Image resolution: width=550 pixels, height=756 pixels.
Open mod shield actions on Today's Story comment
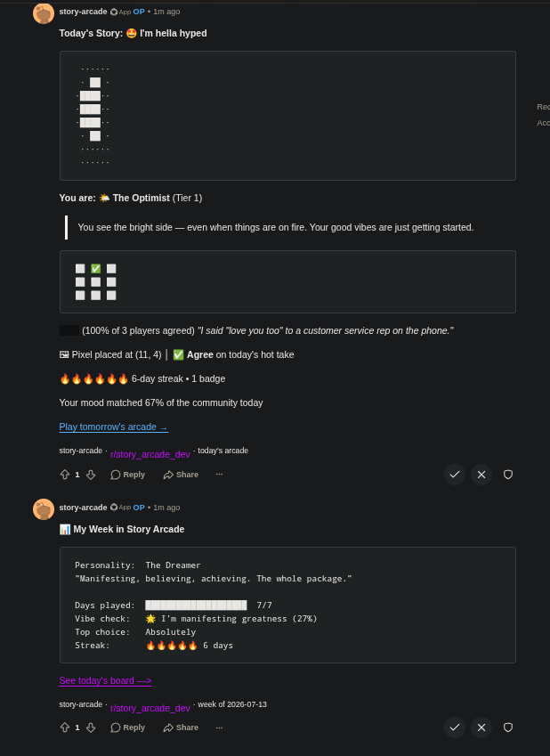click(x=508, y=475)
